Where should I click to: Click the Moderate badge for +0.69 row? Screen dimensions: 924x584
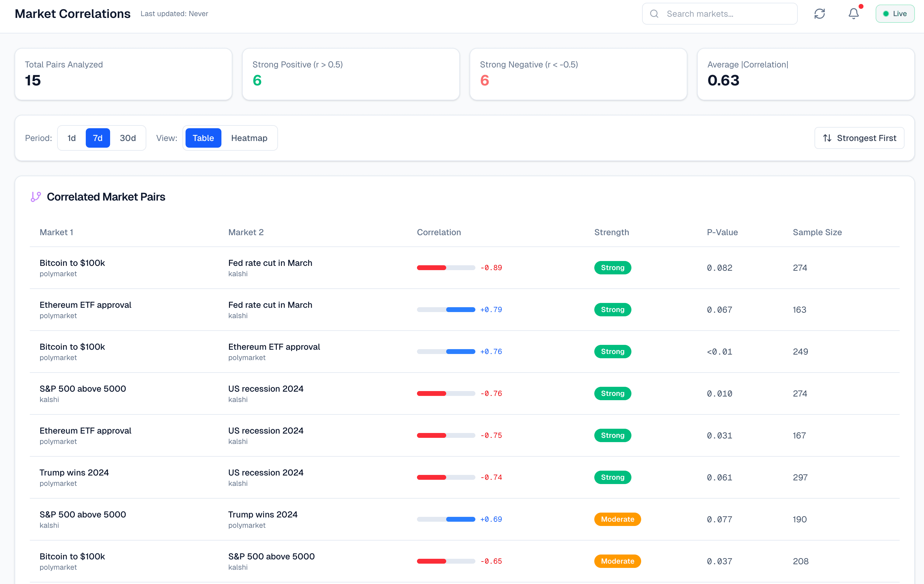coord(617,519)
